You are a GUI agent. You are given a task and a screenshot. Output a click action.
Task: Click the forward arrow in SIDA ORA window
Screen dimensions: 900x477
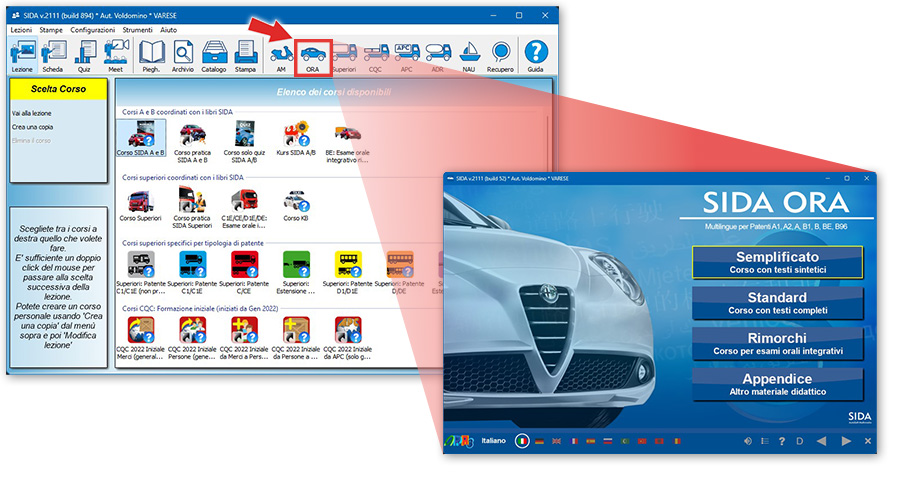click(x=846, y=441)
